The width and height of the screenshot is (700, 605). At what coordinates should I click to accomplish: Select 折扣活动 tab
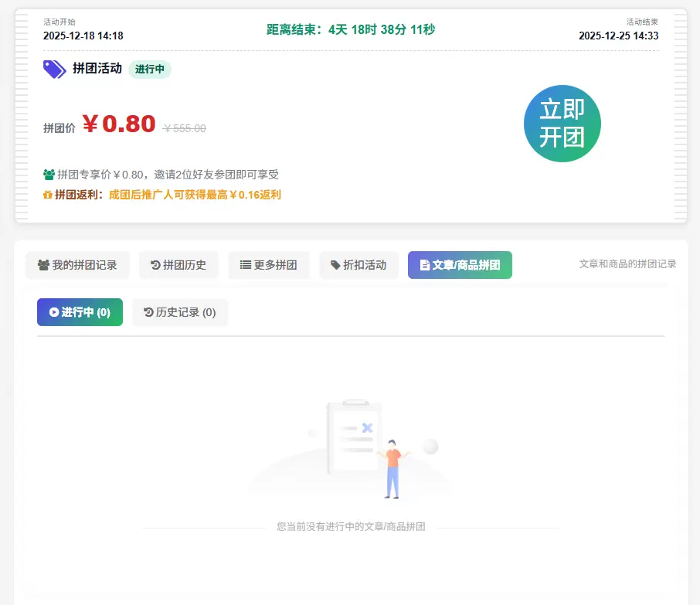(358, 265)
